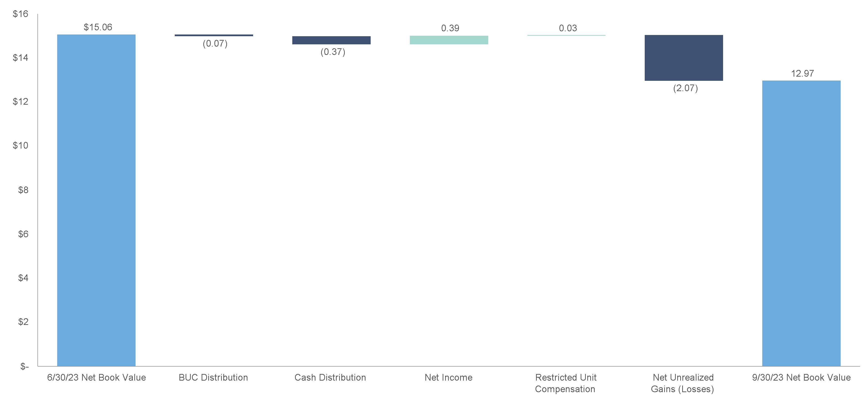
Task: Click the Restricted Unit Compensation axis label
Action: pyautogui.click(x=565, y=383)
